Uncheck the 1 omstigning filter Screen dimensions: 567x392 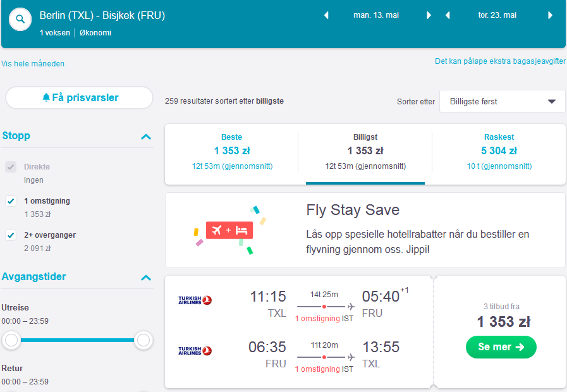11,201
